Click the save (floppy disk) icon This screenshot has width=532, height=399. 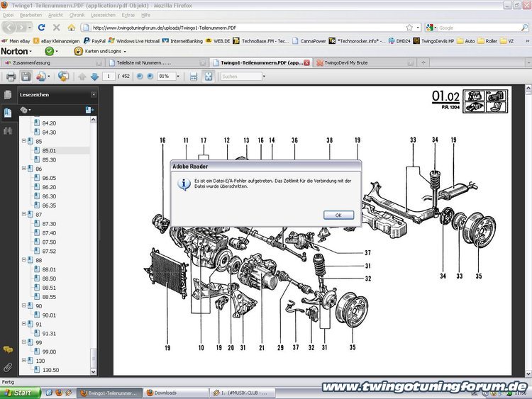26,76
